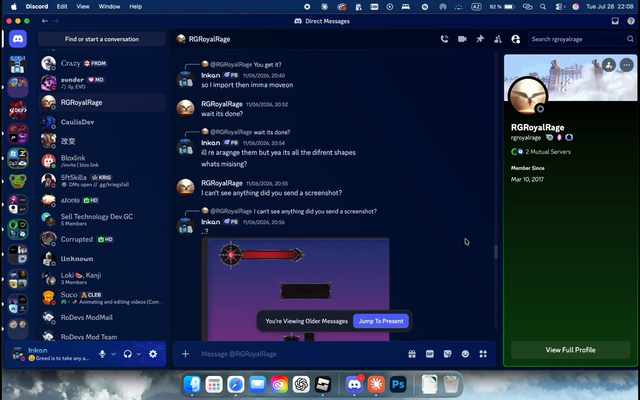Open the Suco conversation
Screen dimensions: 640x400
[102, 298]
